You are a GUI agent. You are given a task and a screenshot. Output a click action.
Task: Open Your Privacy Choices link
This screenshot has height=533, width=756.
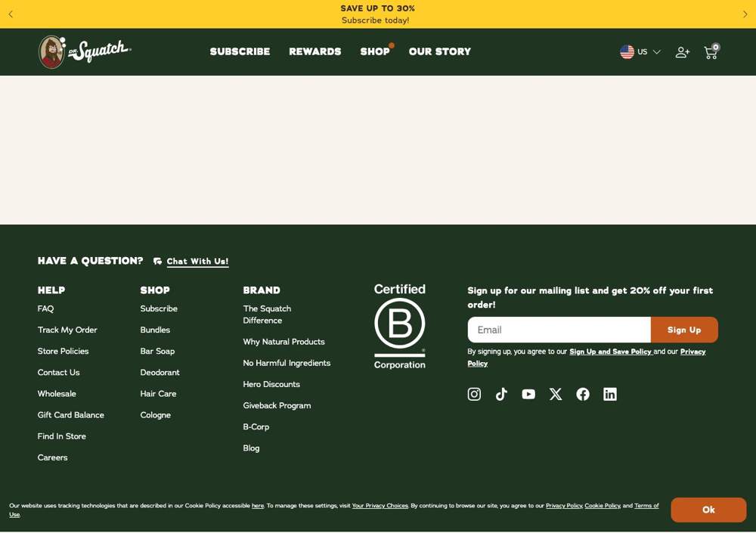pyautogui.click(x=380, y=506)
